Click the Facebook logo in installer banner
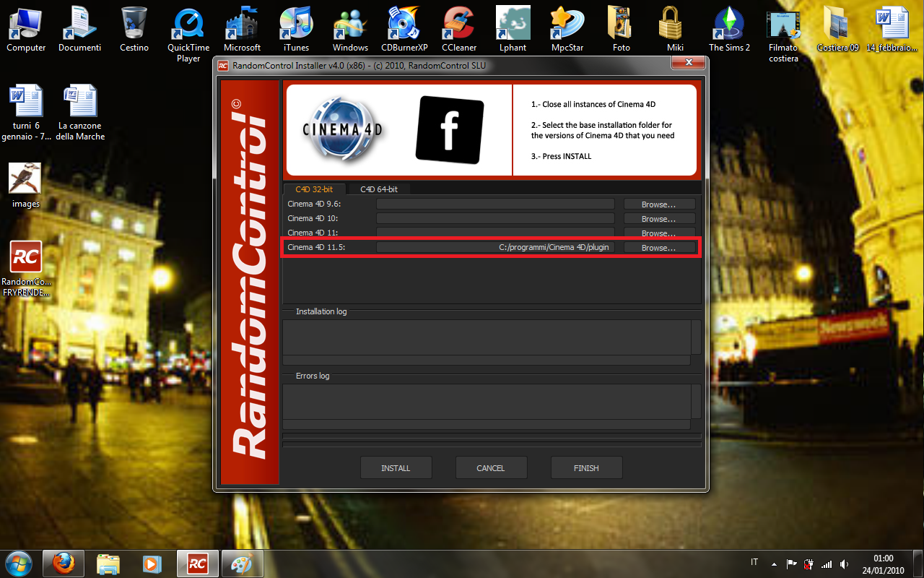 pos(449,130)
